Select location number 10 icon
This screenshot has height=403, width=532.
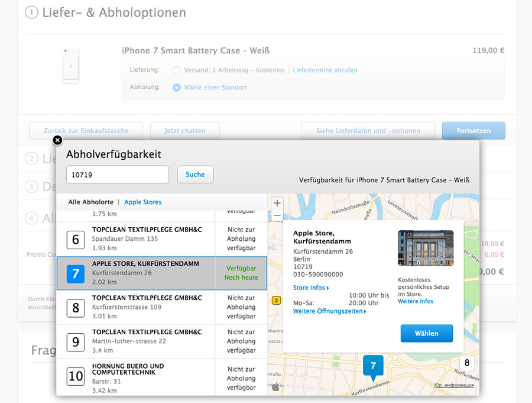click(76, 376)
